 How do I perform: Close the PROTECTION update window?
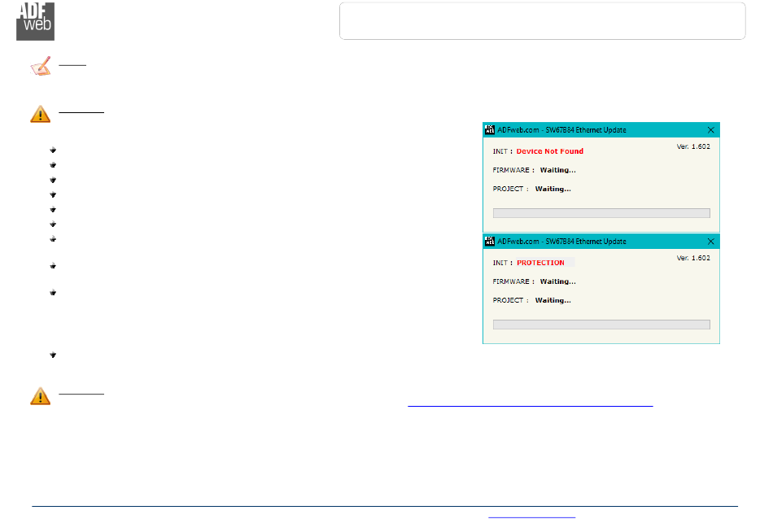click(x=711, y=241)
